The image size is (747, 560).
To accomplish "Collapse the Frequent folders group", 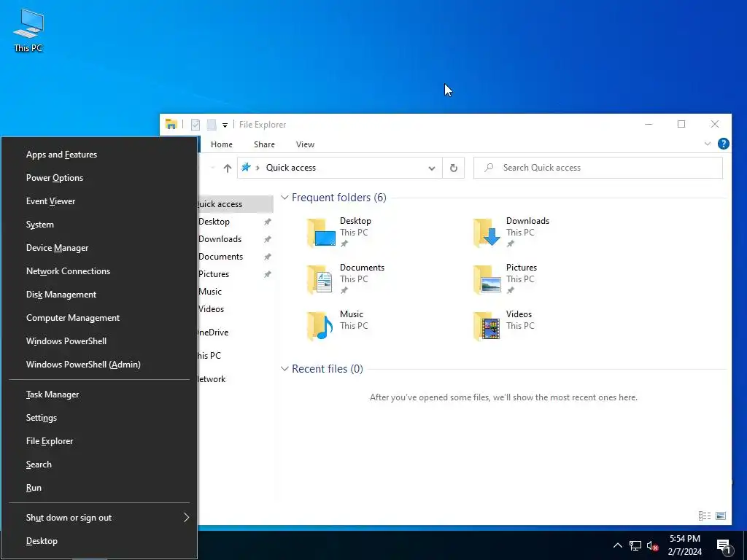I will pyautogui.click(x=285, y=197).
